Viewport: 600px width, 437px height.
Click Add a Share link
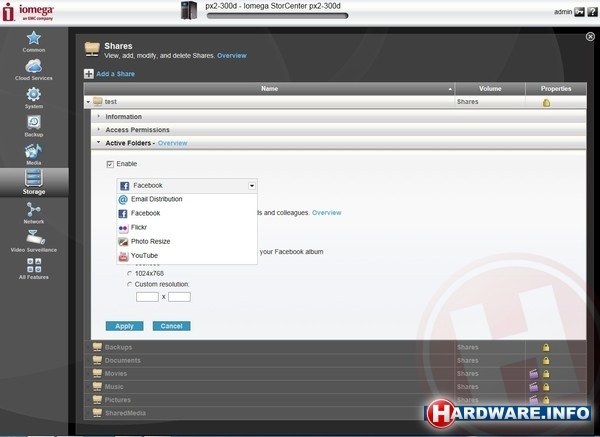[x=116, y=74]
